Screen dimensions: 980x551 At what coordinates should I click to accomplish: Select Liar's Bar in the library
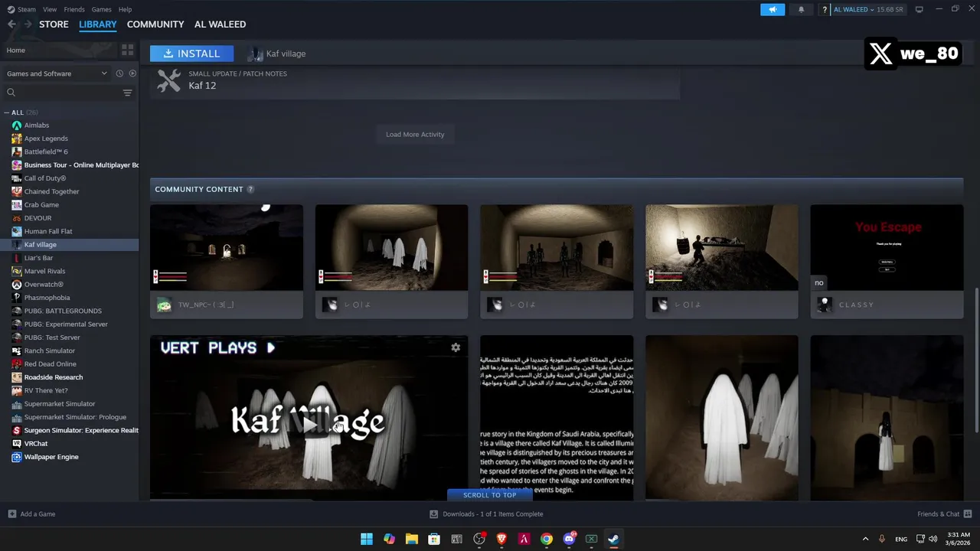[69, 258]
